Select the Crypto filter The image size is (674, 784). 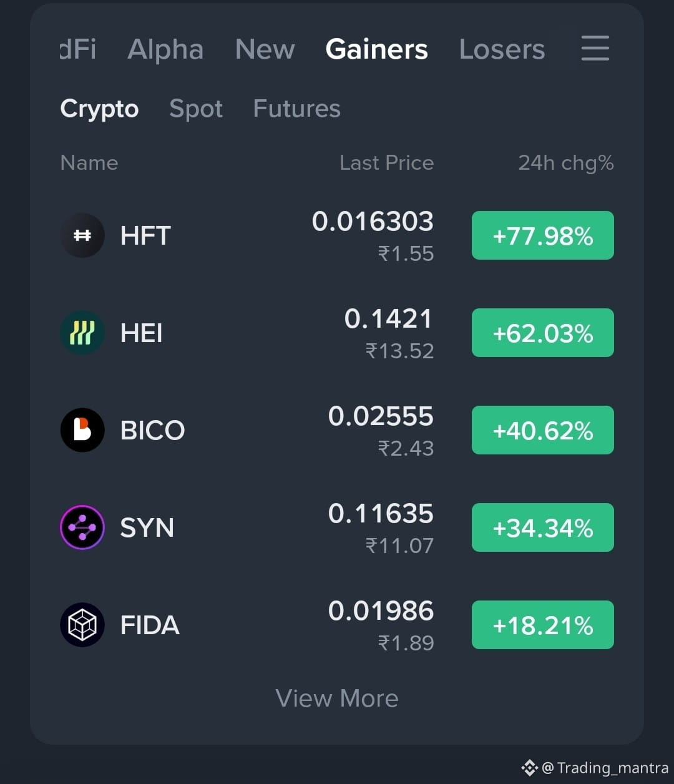pos(99,109)
